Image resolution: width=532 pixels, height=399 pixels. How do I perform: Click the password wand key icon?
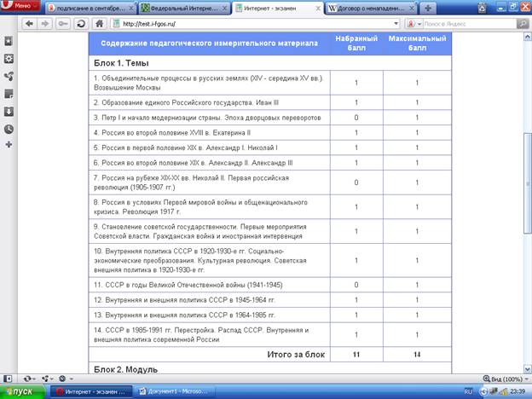click(63, 24)
